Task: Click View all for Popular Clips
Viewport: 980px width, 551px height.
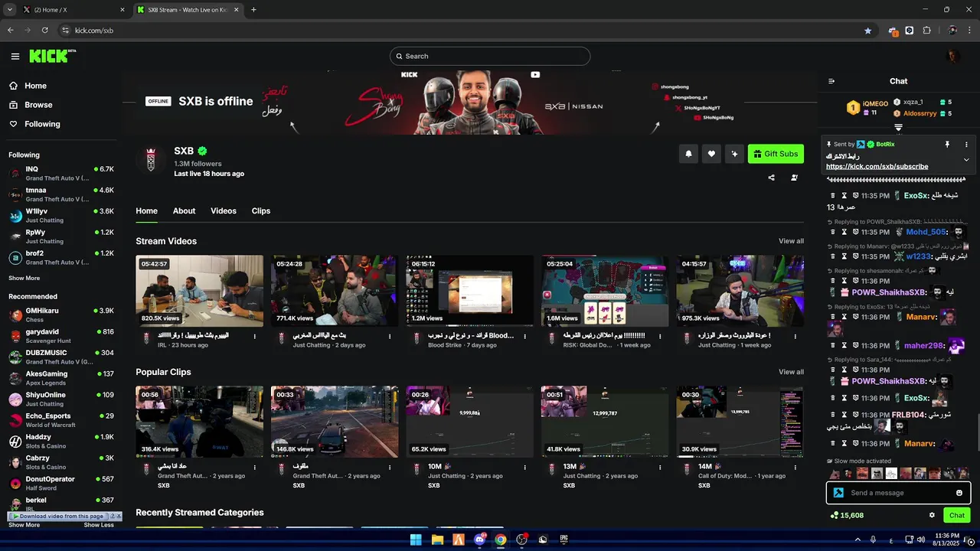Action: (791, 372)
